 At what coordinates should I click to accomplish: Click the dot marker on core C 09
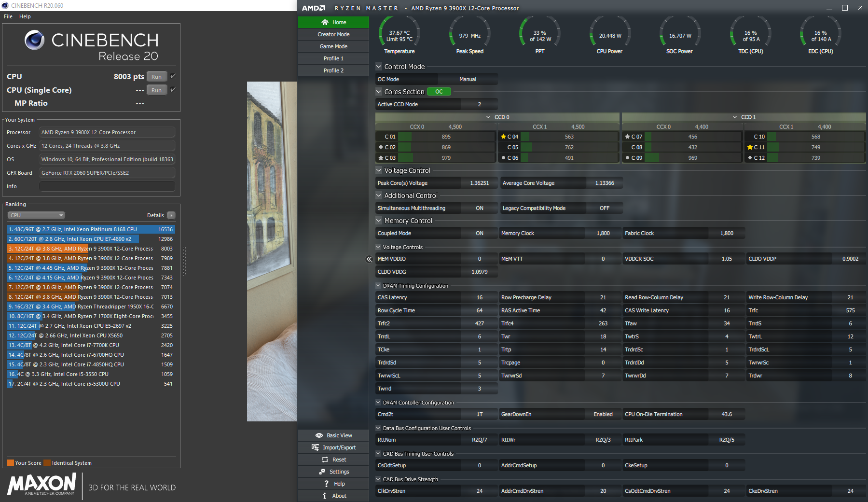627,158
